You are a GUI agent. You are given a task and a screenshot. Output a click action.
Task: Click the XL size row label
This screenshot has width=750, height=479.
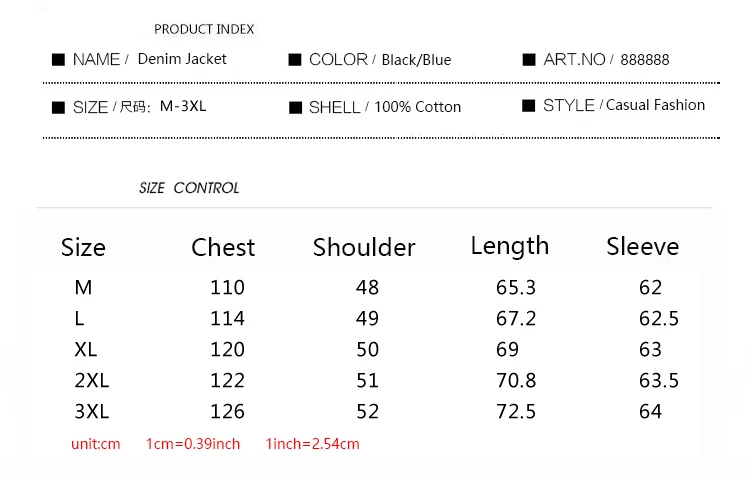86,349
